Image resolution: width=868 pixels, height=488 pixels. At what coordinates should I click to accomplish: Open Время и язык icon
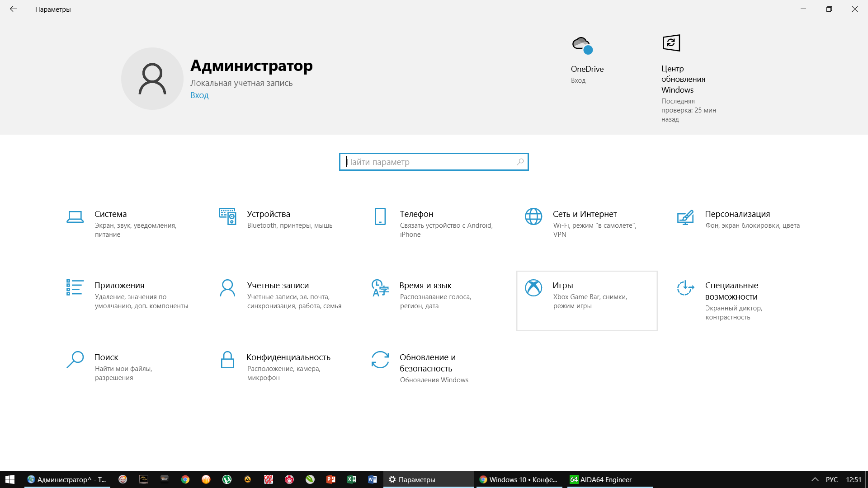[380, 288]
